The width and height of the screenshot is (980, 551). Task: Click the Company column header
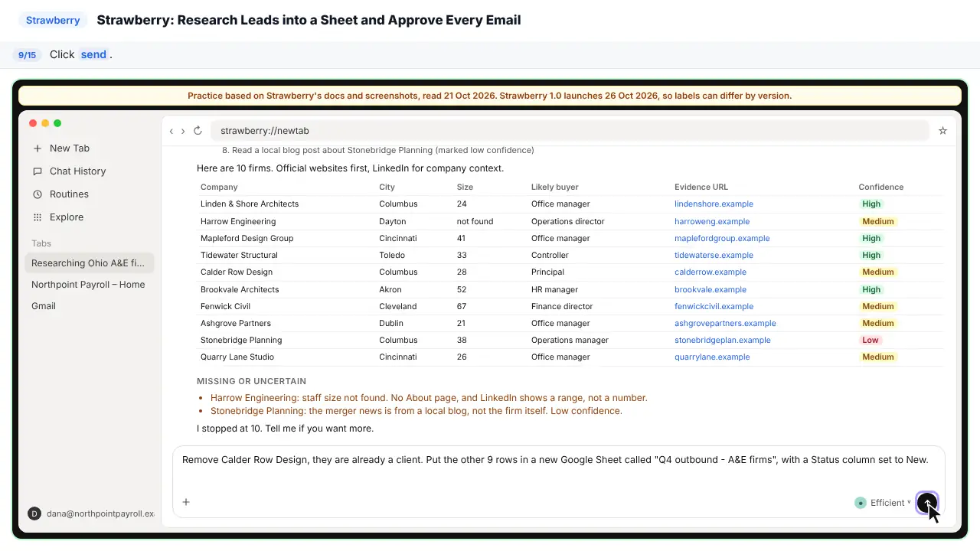click(219, 187)
